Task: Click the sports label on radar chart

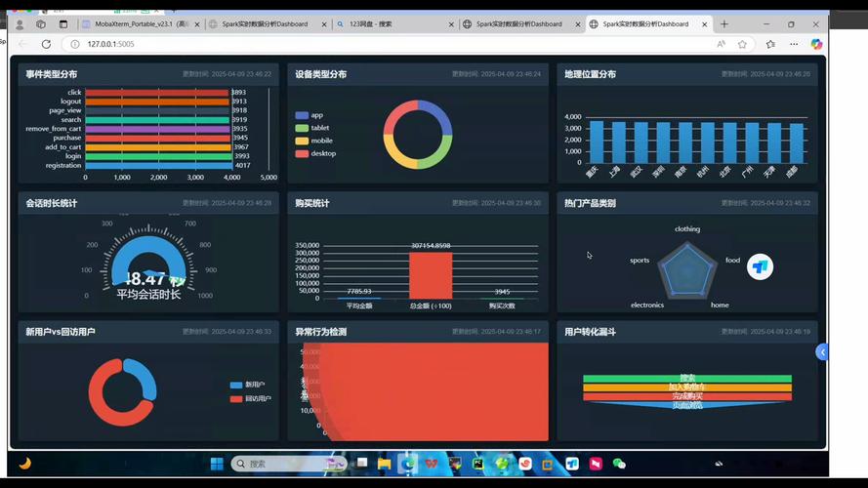Action: [x=640, y=260]
